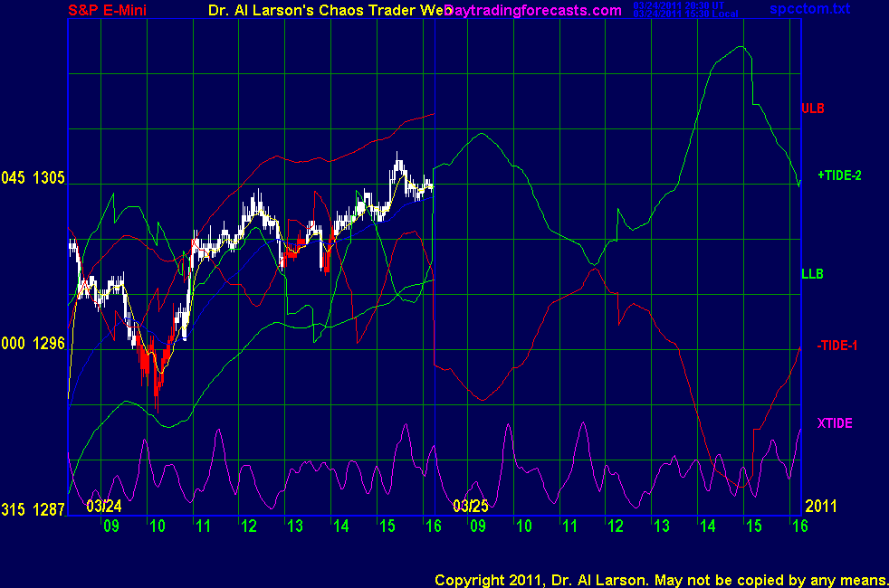This screenshot has width=889, height=588.
Task: Click the 16 hour label below 2011
Action: (x=799, y=526)
